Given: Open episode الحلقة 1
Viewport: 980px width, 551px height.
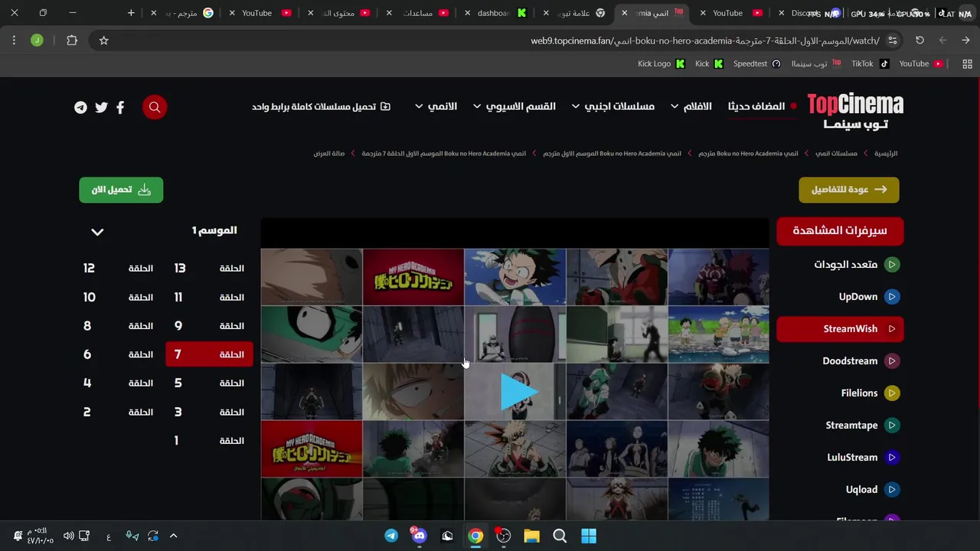Looking at the screenshot, I should (x=209, y=441).
